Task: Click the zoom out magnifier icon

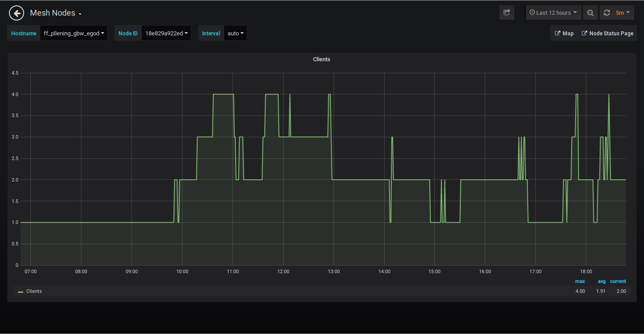Action: (590, 13)
